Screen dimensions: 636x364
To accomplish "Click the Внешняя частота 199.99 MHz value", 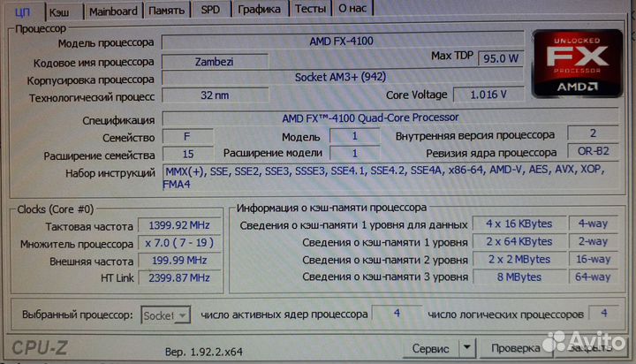I will (178, 260).
